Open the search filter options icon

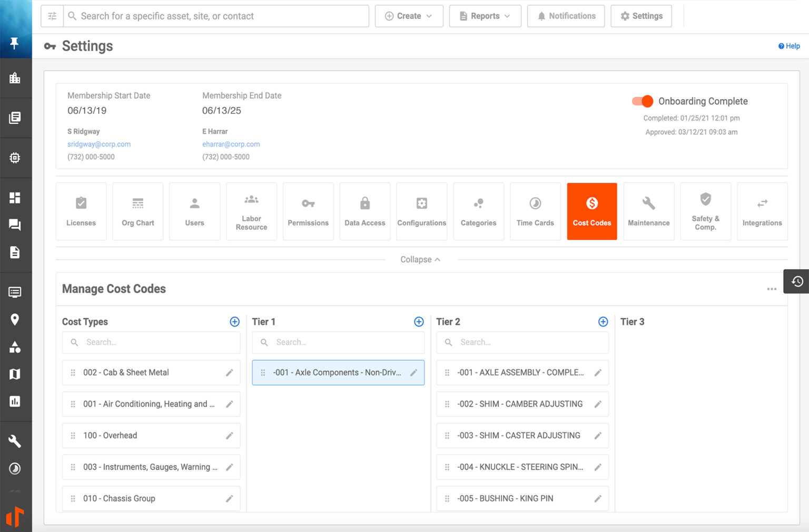pos(52,16)
